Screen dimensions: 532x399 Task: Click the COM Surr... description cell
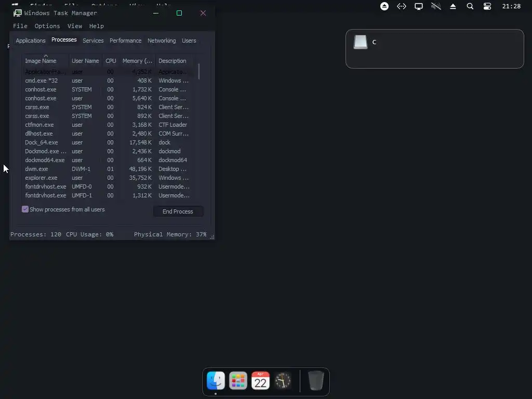click(174, 134)
